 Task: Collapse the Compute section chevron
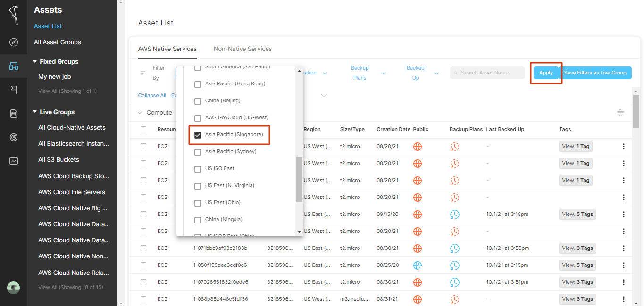click(x=140, y=113)
